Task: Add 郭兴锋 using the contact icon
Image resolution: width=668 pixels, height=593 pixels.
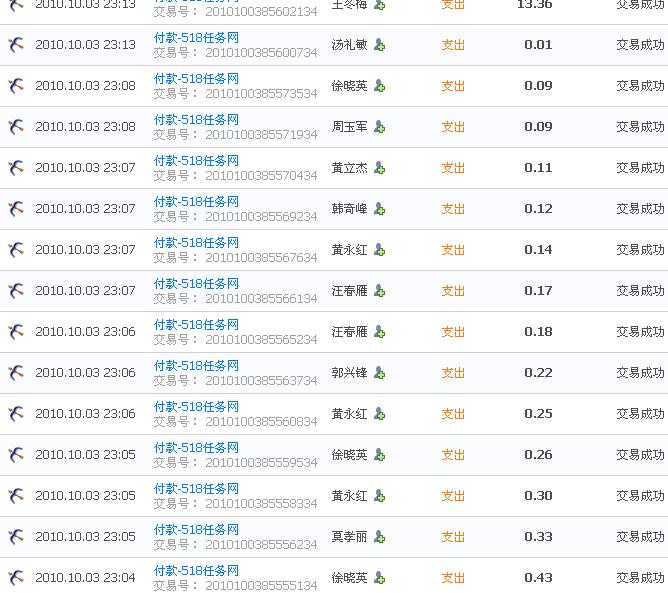Action: click(x=380, y=373)
